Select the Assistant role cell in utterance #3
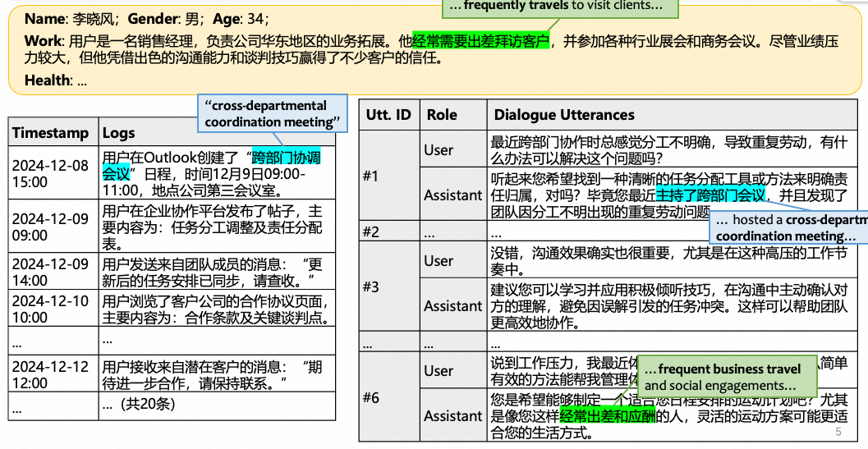 pyautogui.click(x=452, y=306)
